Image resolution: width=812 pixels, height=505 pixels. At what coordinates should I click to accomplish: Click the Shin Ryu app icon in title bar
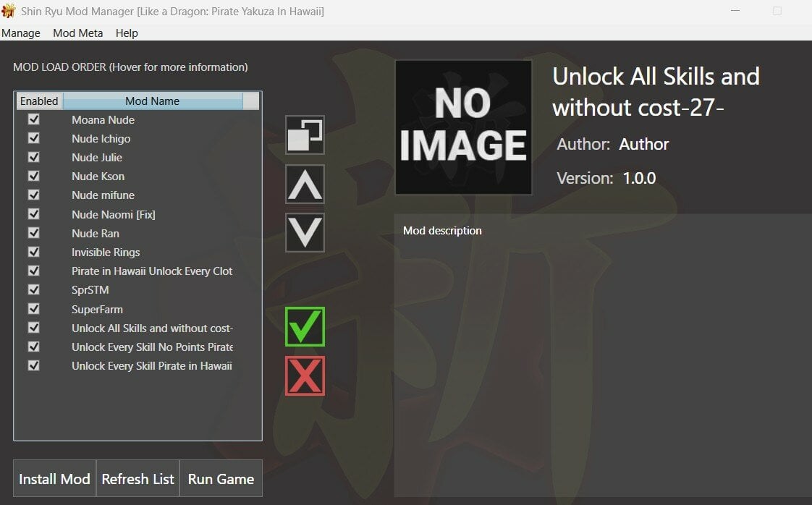pyautogui.click(x=8, y=11)
